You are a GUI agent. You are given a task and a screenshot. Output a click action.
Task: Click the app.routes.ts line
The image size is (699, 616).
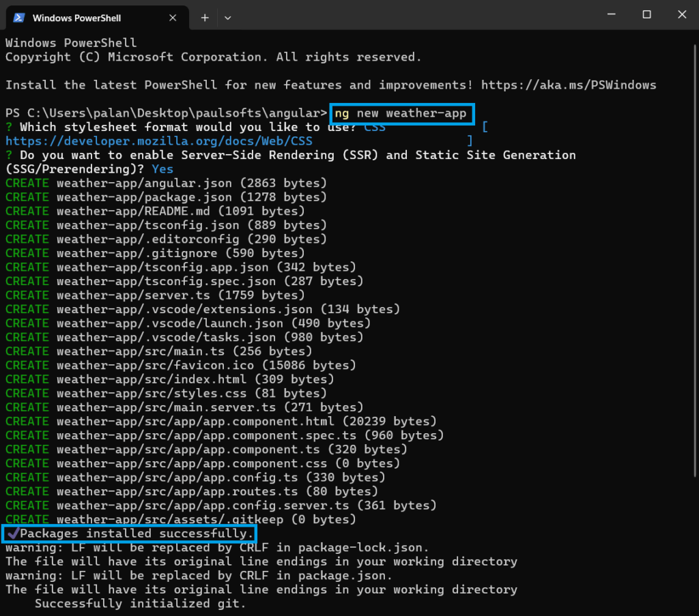pos(192,492)
